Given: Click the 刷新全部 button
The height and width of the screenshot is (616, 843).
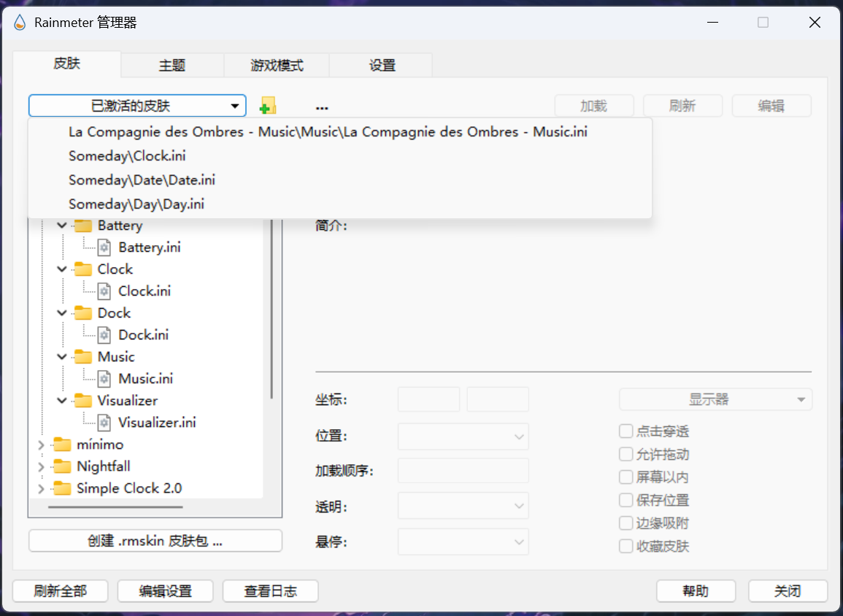Looking at the screenshot, I should [x=60, y=591].
